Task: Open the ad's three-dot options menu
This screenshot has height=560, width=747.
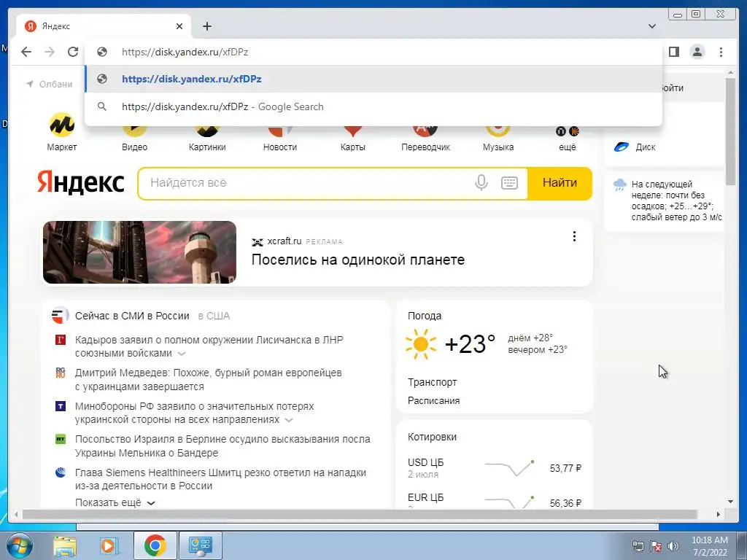Action: pyautogui.click(x=574, y=236)
